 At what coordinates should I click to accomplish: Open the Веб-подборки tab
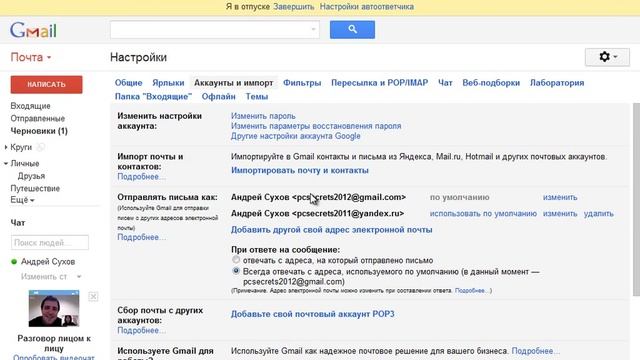click(491, 83)
